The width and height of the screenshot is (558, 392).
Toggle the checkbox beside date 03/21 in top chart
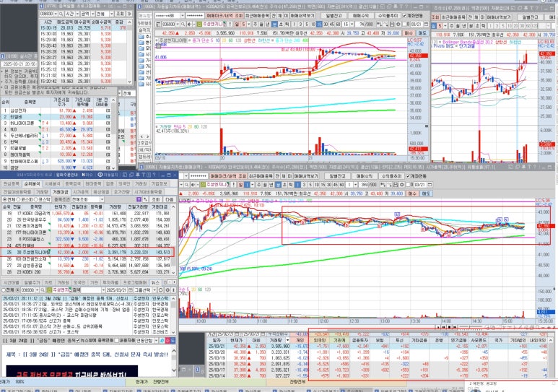404,25
